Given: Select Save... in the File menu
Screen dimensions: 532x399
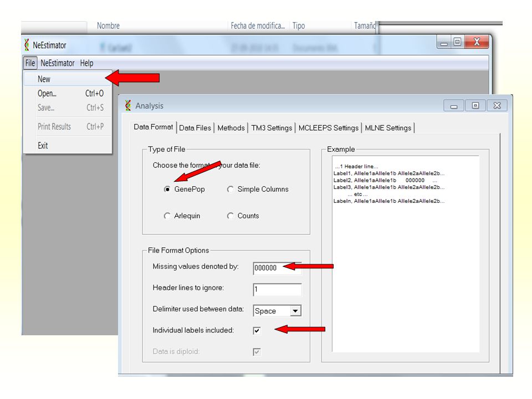Looking at the screenshot, I should 68,108.
